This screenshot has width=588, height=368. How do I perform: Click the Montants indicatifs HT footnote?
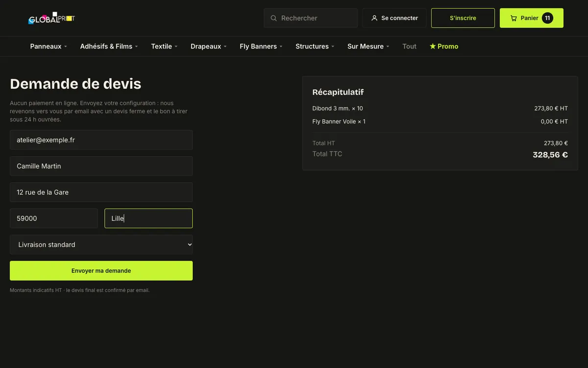(80, 290)
